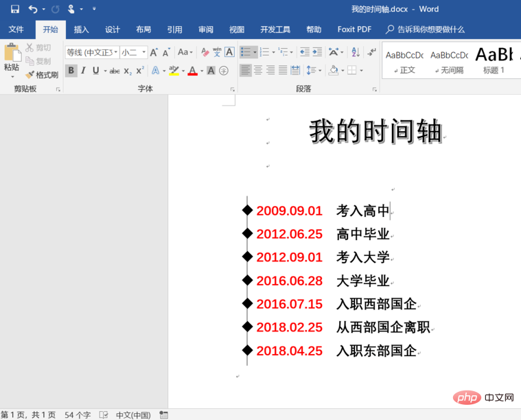Open the 审阅 ribbon tab
Viewport: 521px width, 420px height.
click(206, 30)
